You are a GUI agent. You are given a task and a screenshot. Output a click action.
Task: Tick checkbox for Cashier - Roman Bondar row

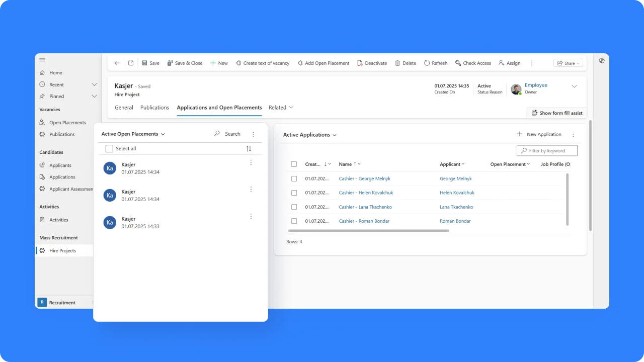pyautogui.click(x=294, y=221)
